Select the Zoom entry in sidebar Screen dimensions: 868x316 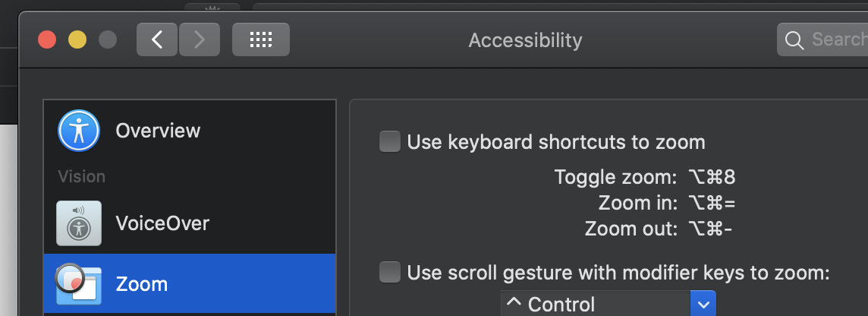tap(142, 284)
